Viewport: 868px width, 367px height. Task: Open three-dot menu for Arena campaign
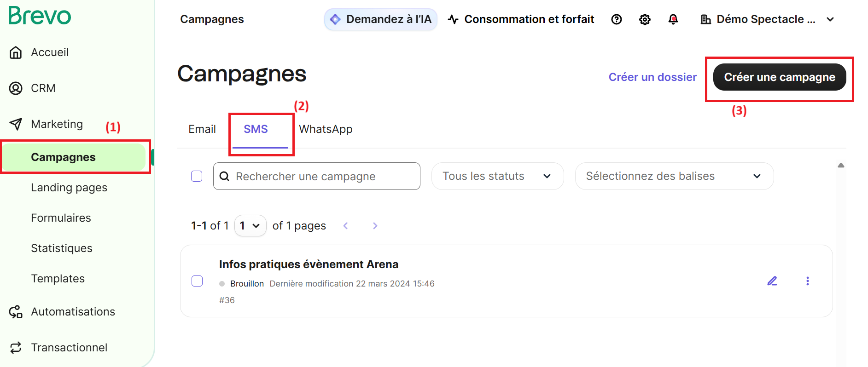pos(807,281)
